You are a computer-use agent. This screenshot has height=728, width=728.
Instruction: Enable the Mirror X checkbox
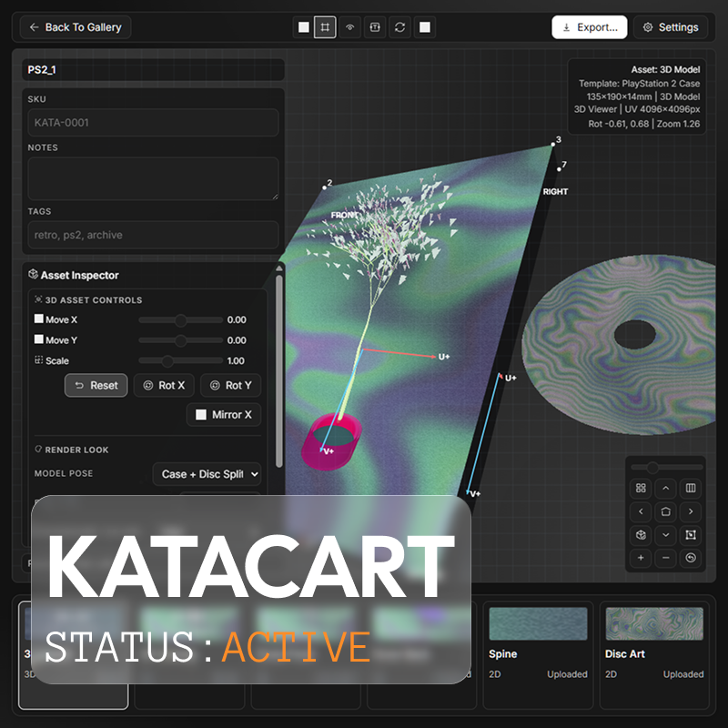coord(201,415)
